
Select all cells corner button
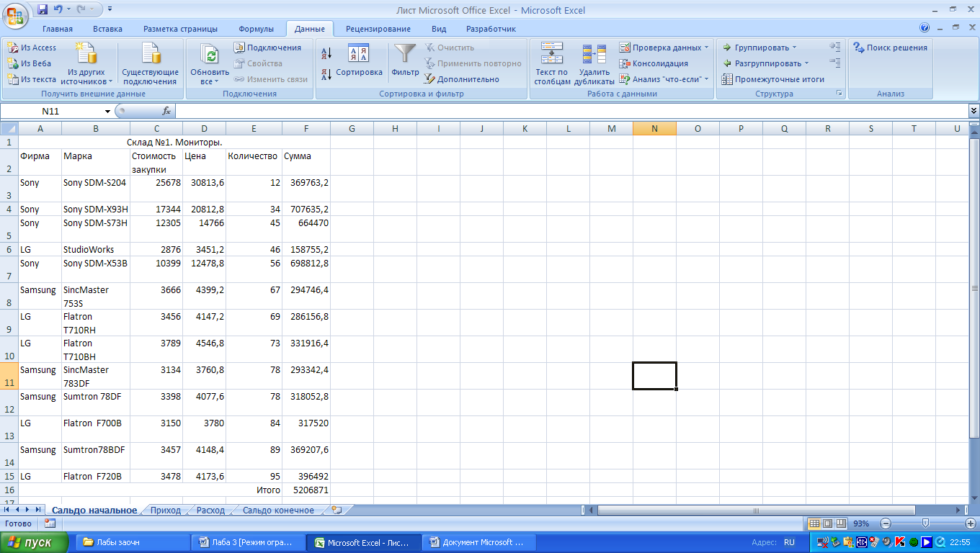pyautogui.click(x=9, y=128)
